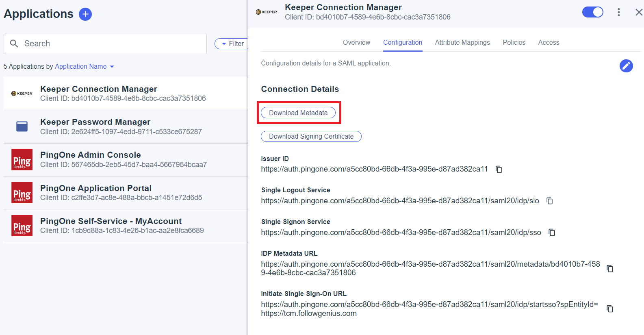644x335 pixels.
Task: Close the application details panel
Action: [x=639, y=12]
